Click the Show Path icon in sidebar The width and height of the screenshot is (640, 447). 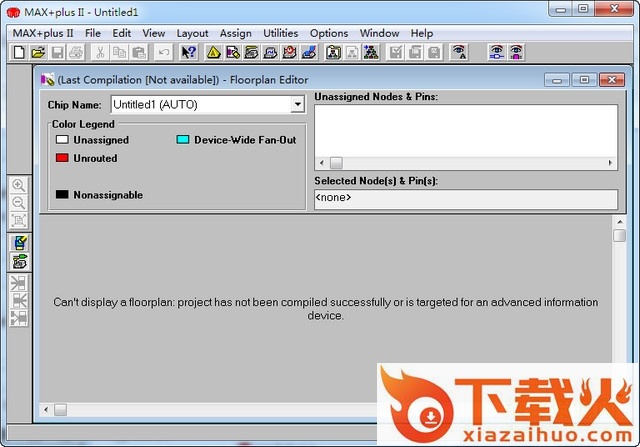coord(19,318)
